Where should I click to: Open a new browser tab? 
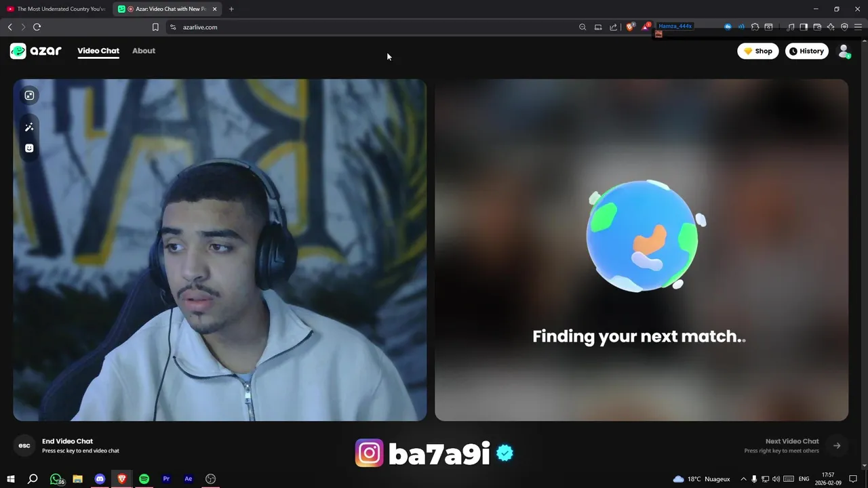(x=231, y=9)
